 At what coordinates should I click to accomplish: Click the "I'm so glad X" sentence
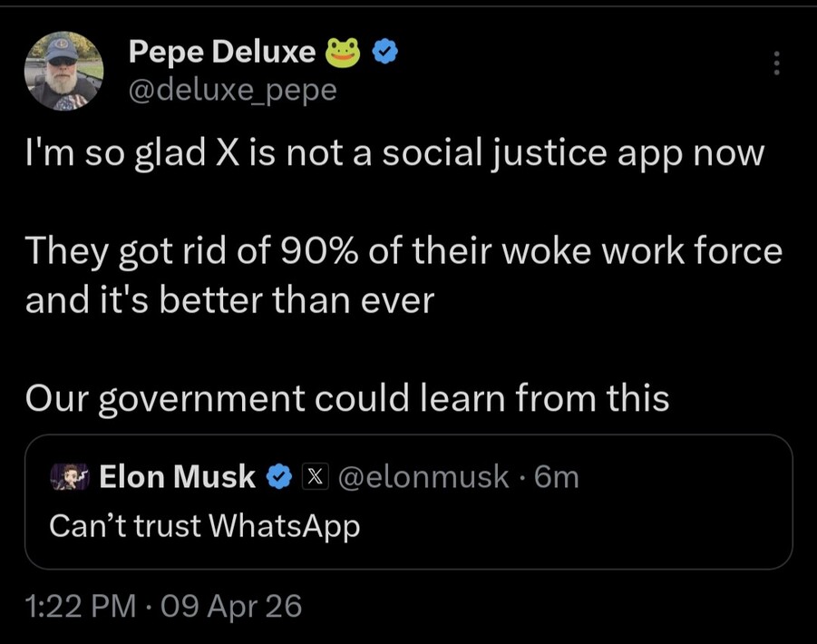click(x=394, y=154)
